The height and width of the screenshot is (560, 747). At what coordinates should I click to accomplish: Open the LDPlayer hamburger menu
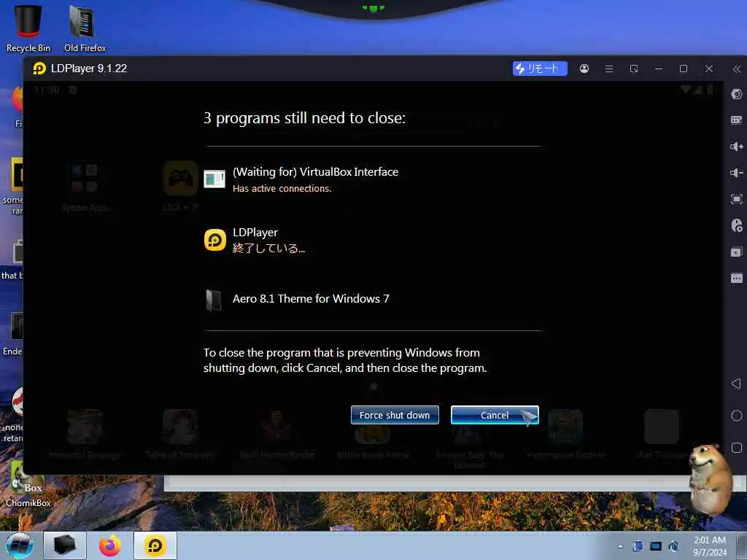click(x=609, y=69)
